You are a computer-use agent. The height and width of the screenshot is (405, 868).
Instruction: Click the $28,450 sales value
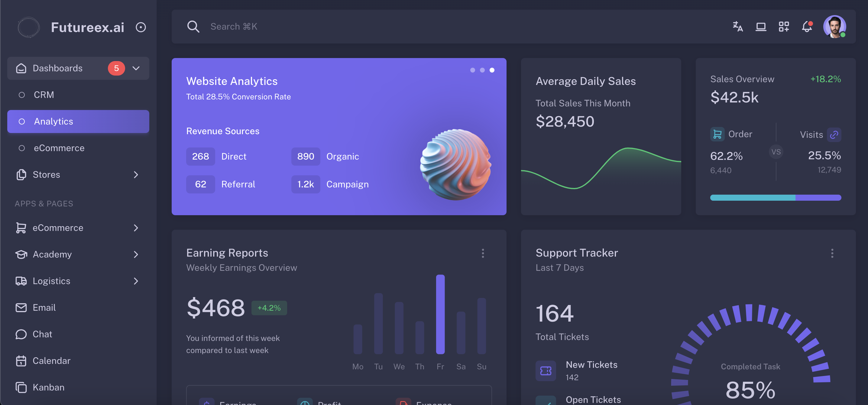[x=565, y=121]
